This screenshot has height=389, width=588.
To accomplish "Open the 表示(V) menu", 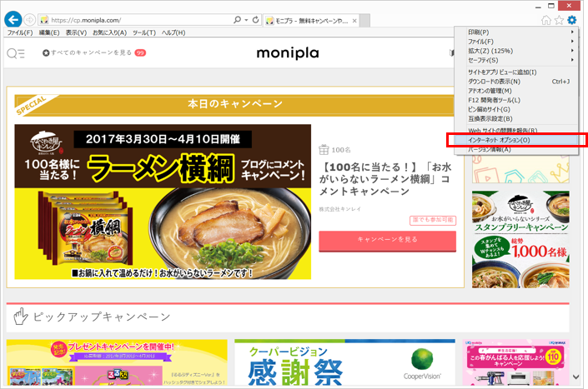I will tap(76, 32).
